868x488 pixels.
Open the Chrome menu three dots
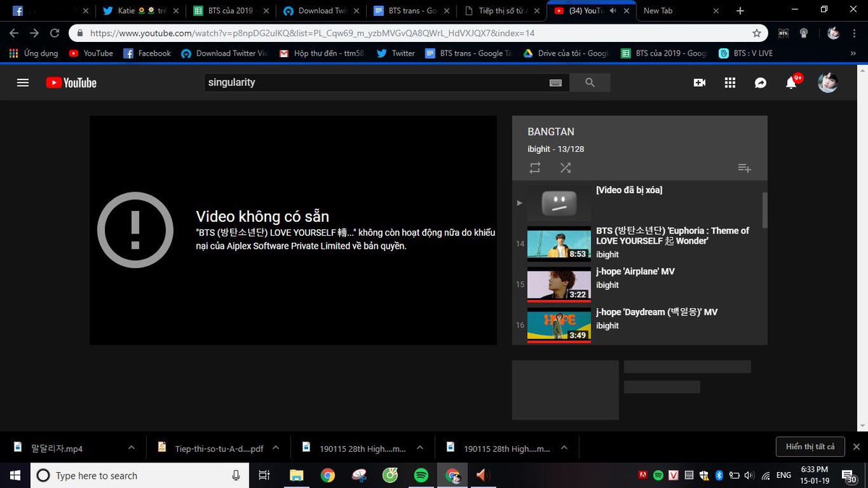click(x=856, y=33)
